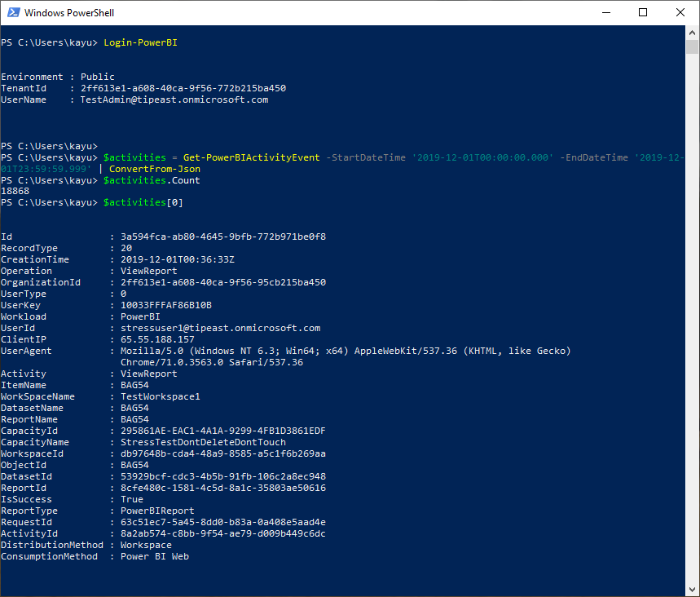
Task: Click the 'Windows PowerShell' title text
Action: [x=69, y=13]
